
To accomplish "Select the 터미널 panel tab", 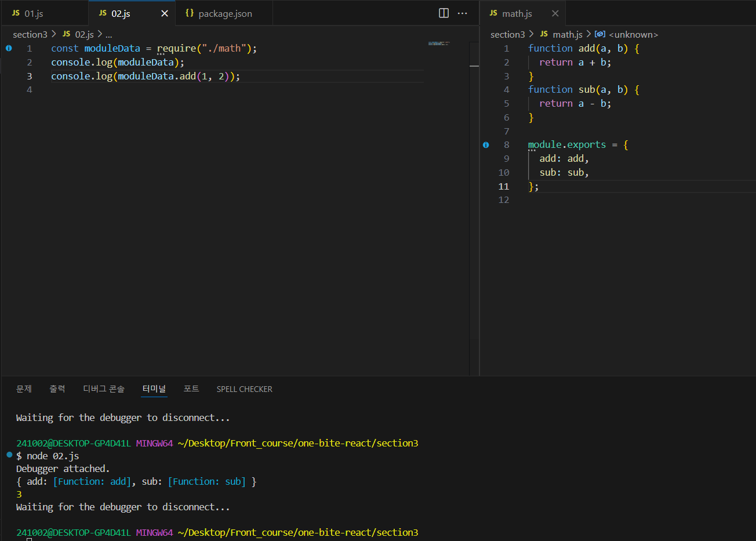I will coord(154,389).
